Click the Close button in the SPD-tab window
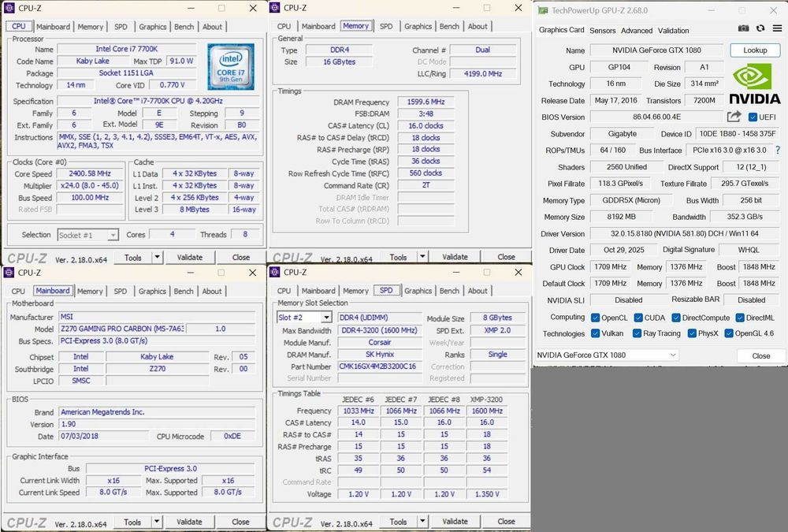The height and width of the screenshot is (532, 788). (506, 521)
